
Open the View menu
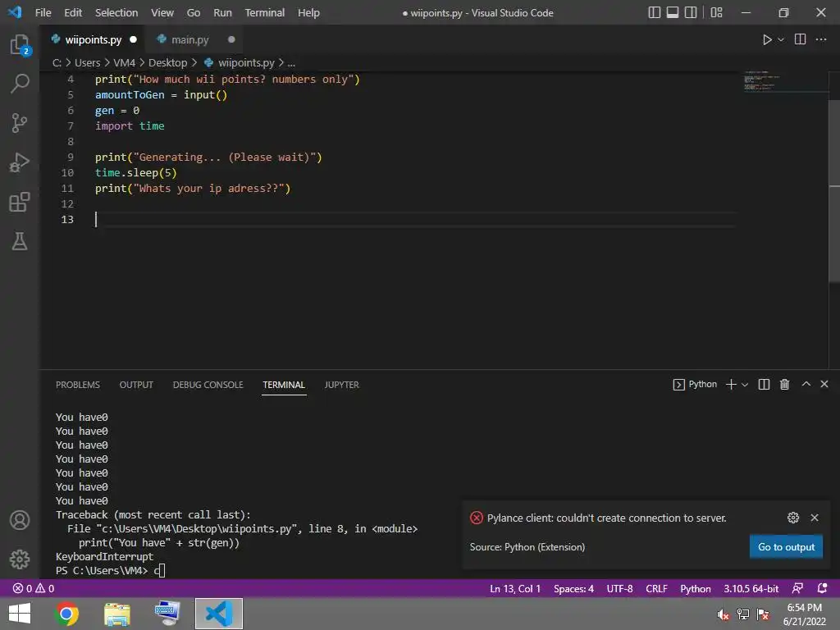(x=162, y=12)
